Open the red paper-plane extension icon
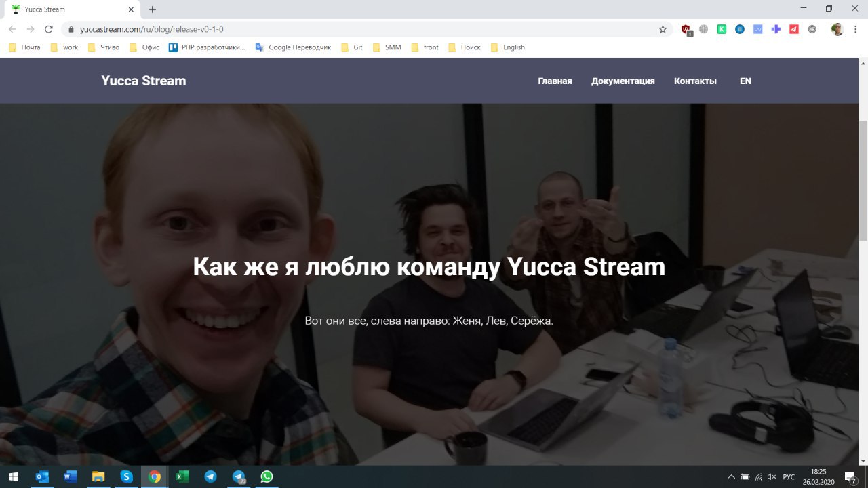The image size is (868, 488). (794, 29)
